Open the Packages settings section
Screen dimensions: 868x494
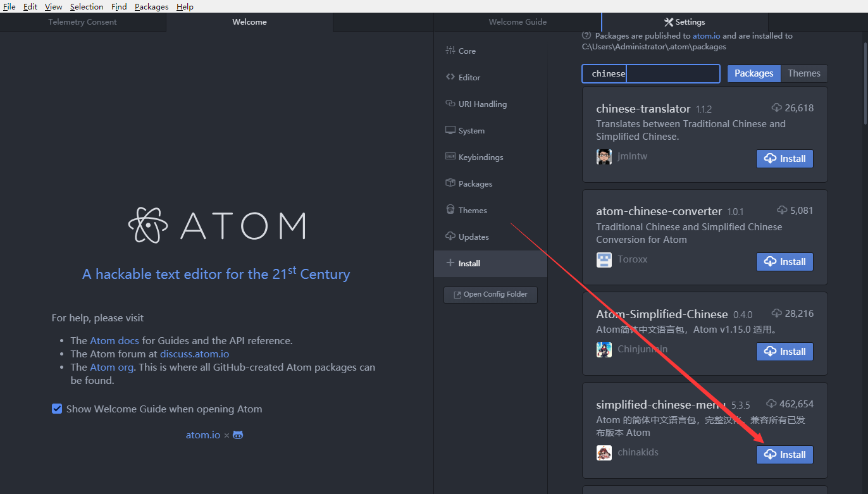click(x=474, y=183)
